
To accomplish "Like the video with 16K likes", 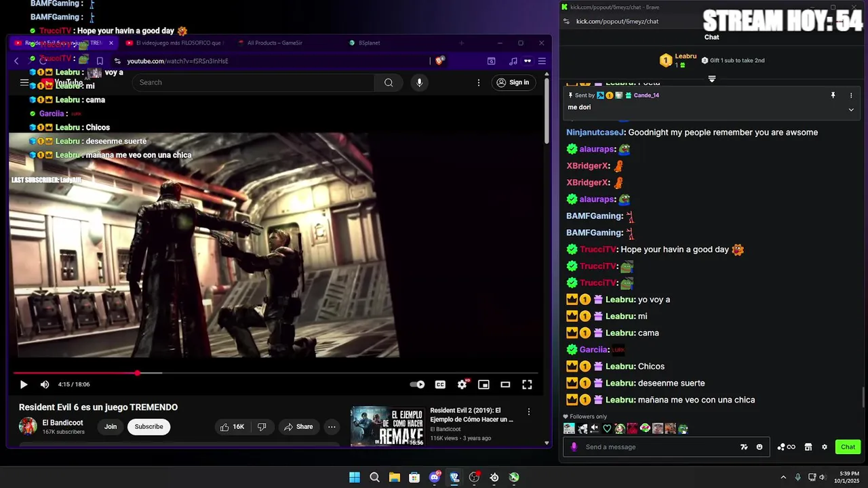I will pos(232,426).
